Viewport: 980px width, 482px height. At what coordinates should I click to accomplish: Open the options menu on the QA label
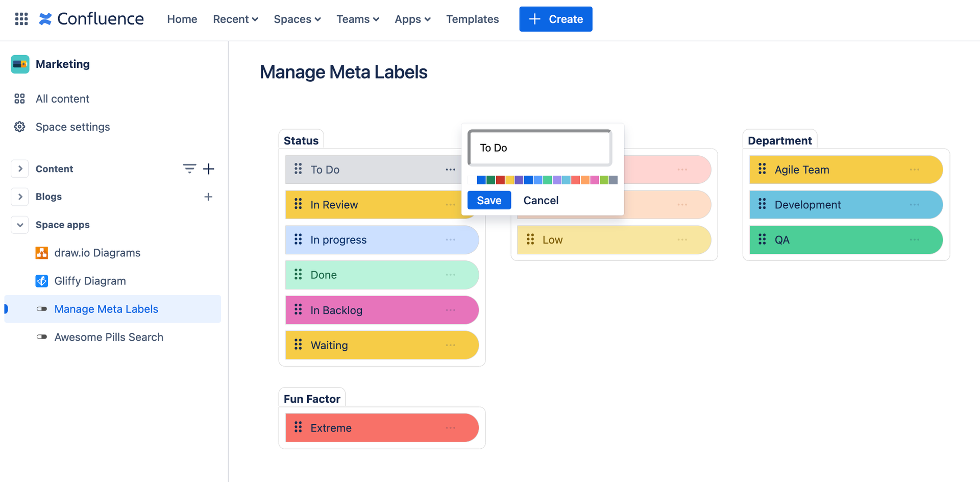pyautogui.click(x=914, y=239)
